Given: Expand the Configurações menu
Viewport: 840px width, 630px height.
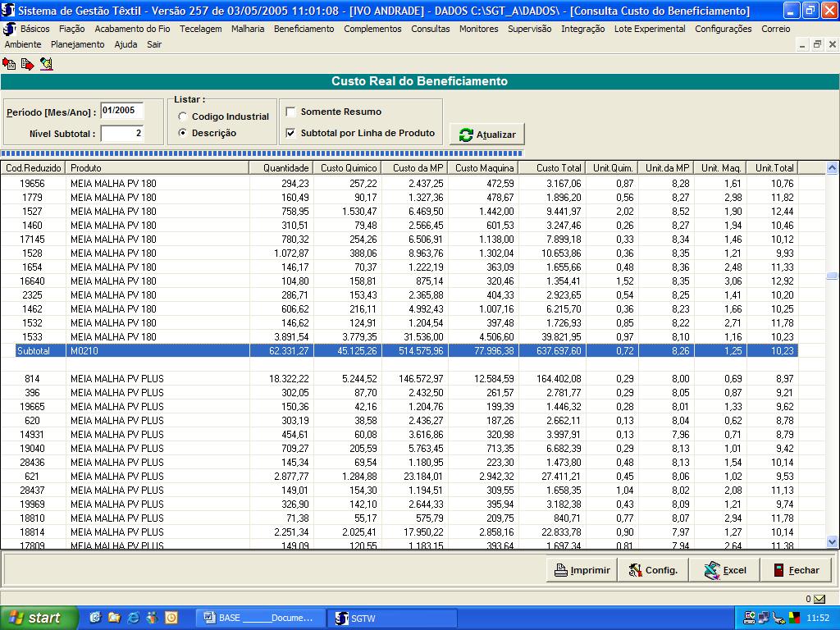Looking at the screenshot, I should point(723,29).
